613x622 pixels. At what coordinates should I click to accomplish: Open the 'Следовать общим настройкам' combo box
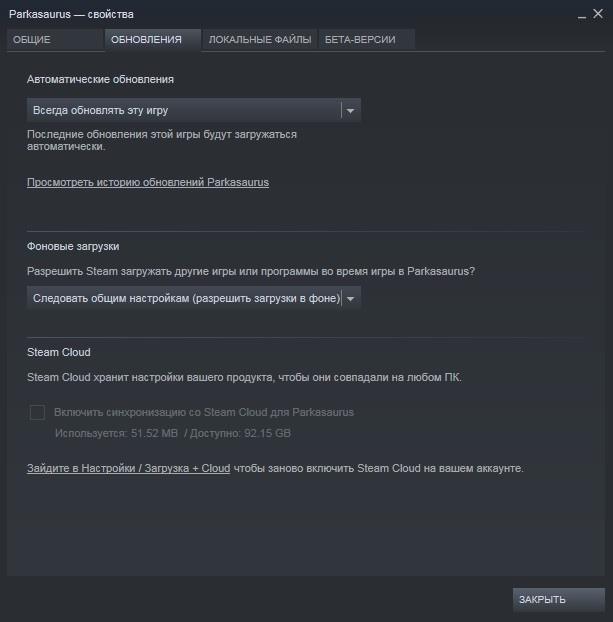click(194, 298)
